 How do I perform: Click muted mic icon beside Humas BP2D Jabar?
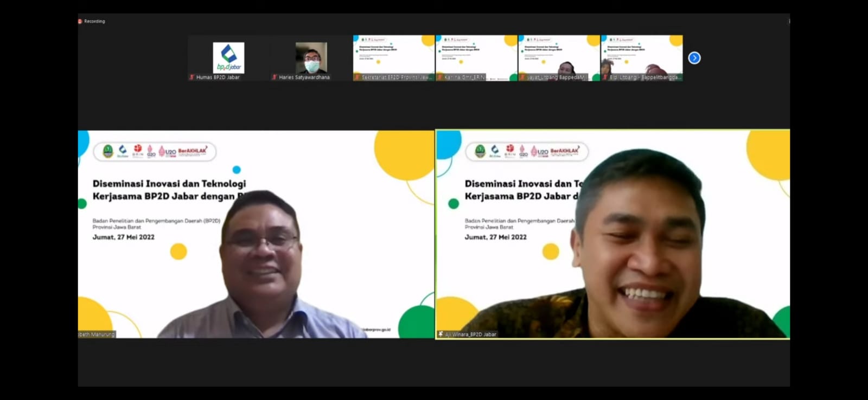(192, 78)
